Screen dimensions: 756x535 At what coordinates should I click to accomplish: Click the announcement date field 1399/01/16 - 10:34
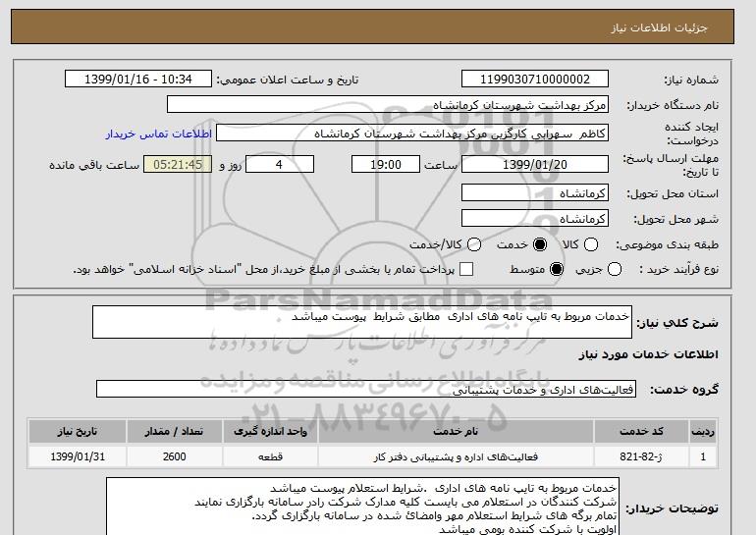point(138,80)
